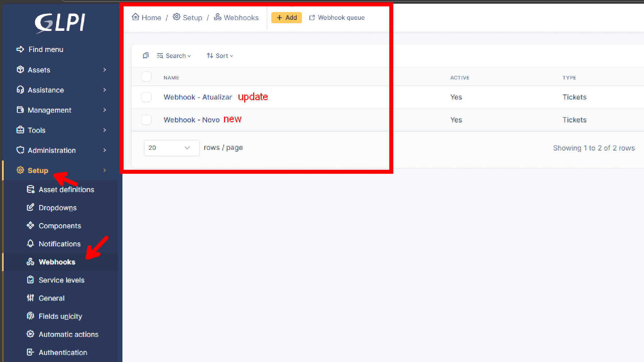
Task: Click the Fields unicity fingerprint icon
Action: (x=31, y=316)
